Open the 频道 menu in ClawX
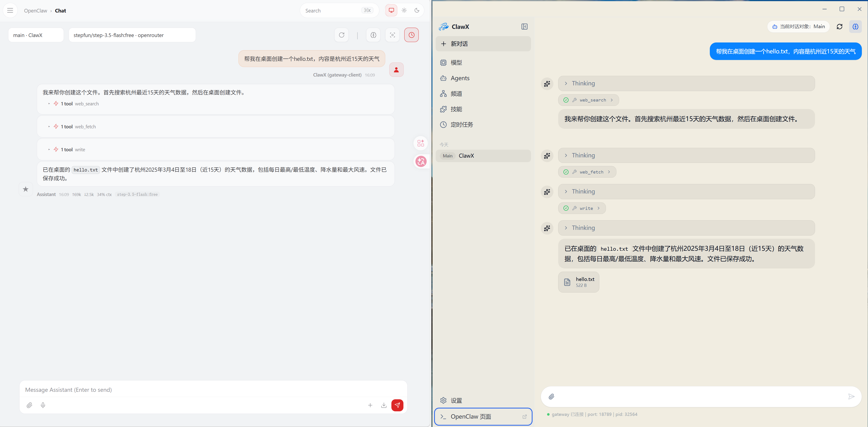Screen dimensions: 868x427 click(483, 94)
